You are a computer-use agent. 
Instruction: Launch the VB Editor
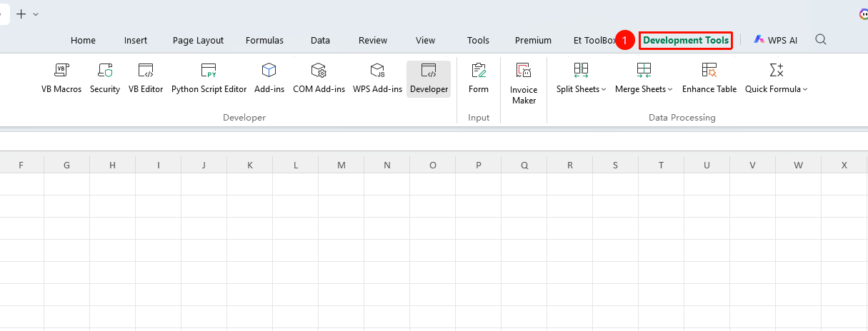(146, 79)
